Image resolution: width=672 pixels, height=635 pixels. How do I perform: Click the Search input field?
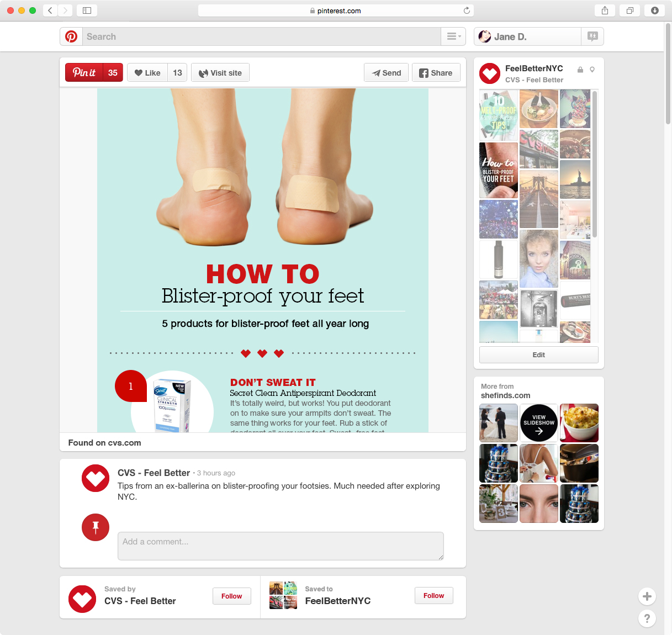pos(262,36)
